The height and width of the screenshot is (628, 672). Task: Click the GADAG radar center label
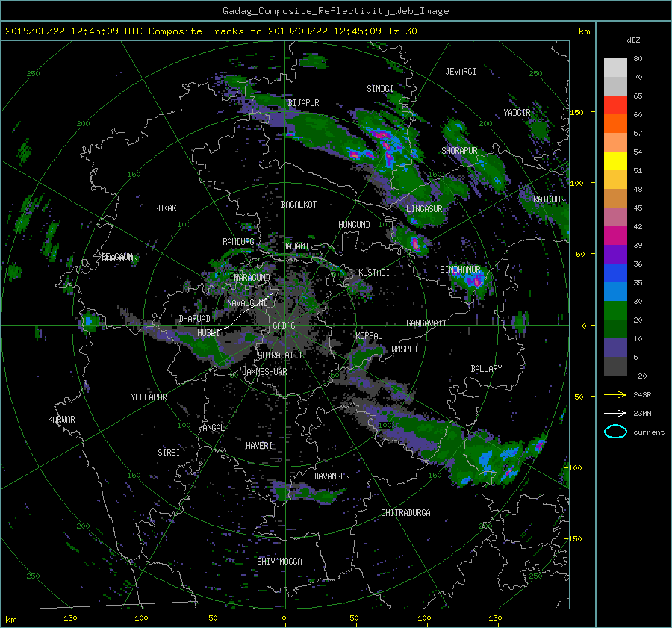[284, 326]
